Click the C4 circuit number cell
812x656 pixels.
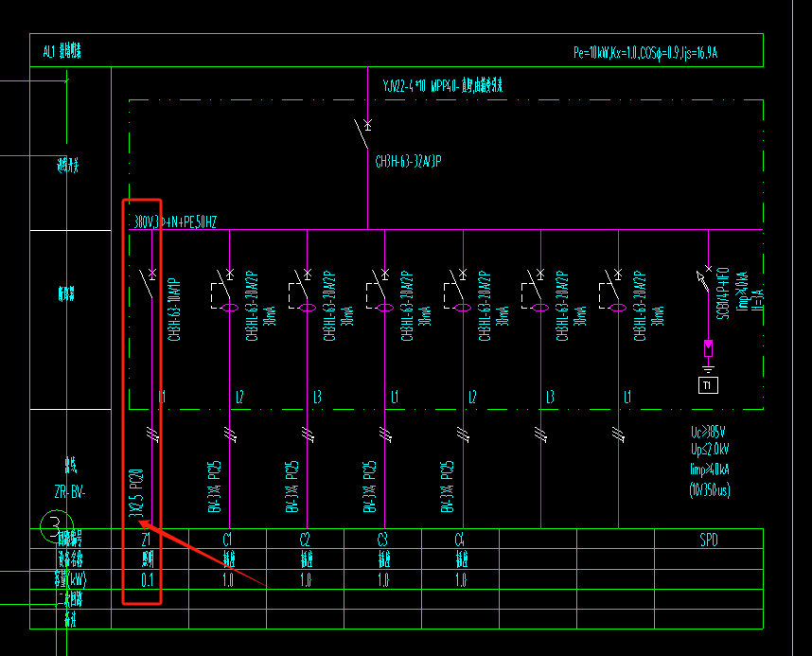(460, 540)
